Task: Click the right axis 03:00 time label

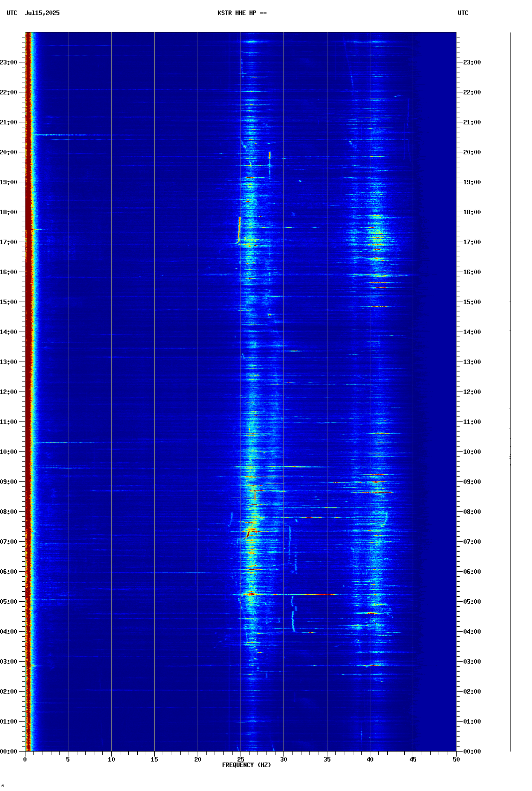Action: [x=472, y=662]
